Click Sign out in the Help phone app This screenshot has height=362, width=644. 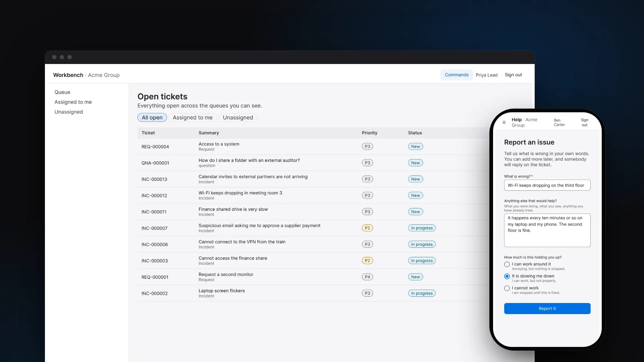point(584,122)
